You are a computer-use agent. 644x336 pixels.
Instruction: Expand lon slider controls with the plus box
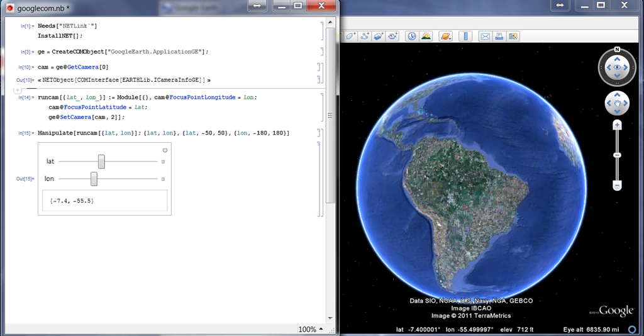point(163,179)
